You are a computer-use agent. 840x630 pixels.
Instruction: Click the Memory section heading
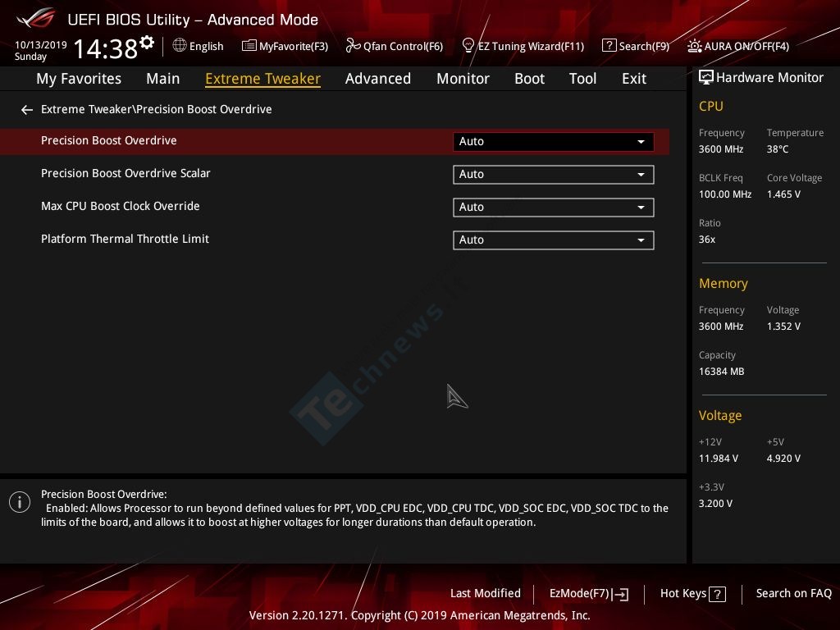click(724, 283)
